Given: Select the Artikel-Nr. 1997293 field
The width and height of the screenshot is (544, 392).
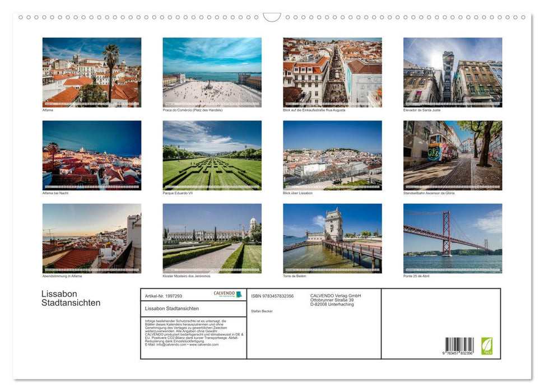Looking at the screenshot, I should [164, 296].
